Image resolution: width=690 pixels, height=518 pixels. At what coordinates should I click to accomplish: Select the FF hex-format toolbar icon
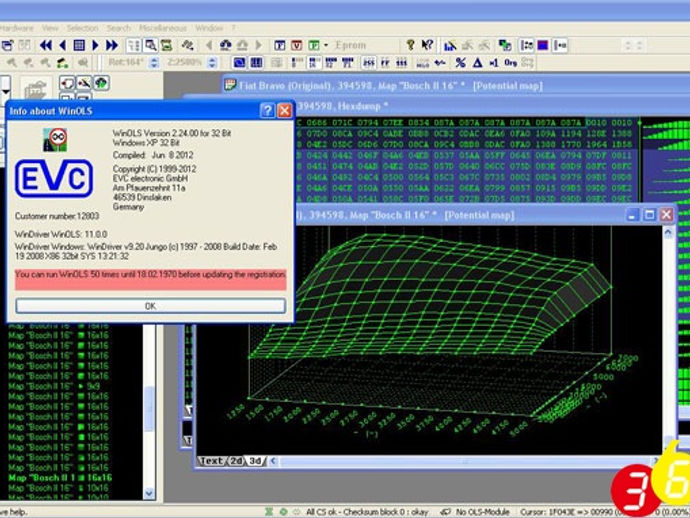pos(385,63)
